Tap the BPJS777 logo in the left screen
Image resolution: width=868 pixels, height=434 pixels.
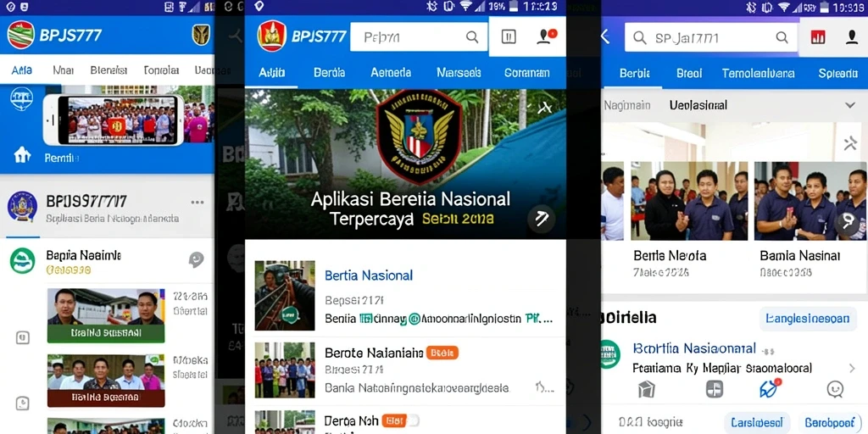click(21, 35)
